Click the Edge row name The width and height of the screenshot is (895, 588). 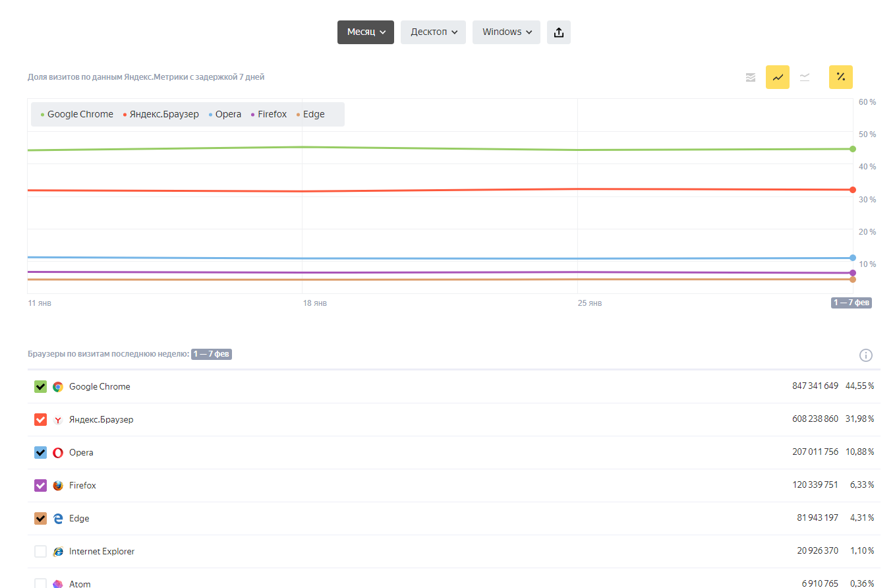(79, 519)
